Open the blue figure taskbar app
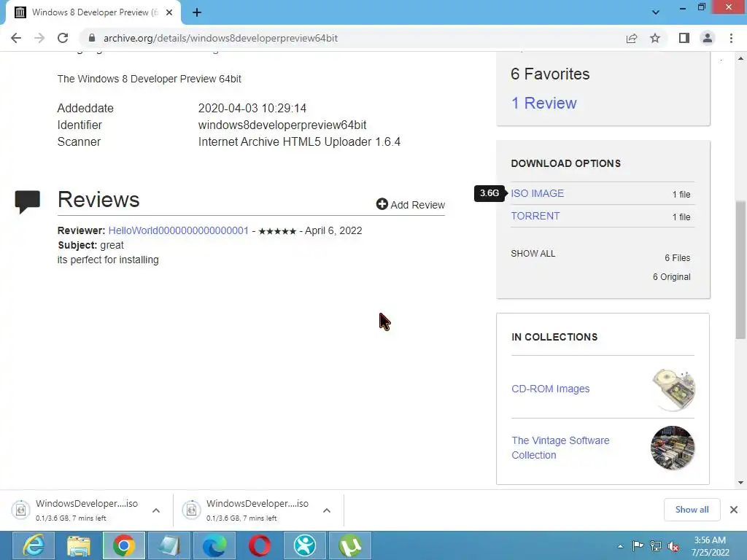 pos(305,545)
